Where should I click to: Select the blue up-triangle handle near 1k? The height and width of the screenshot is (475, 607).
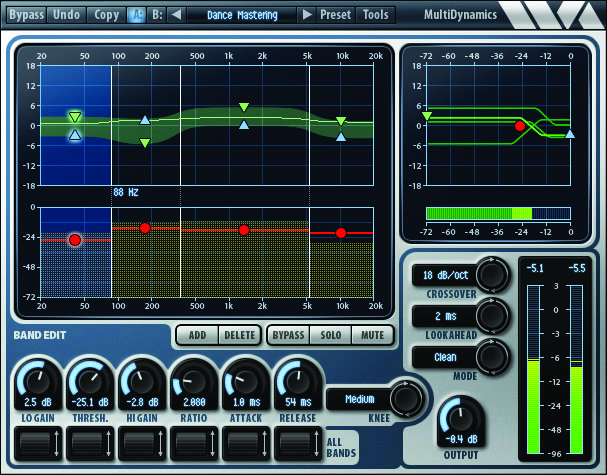pos(244,125)
